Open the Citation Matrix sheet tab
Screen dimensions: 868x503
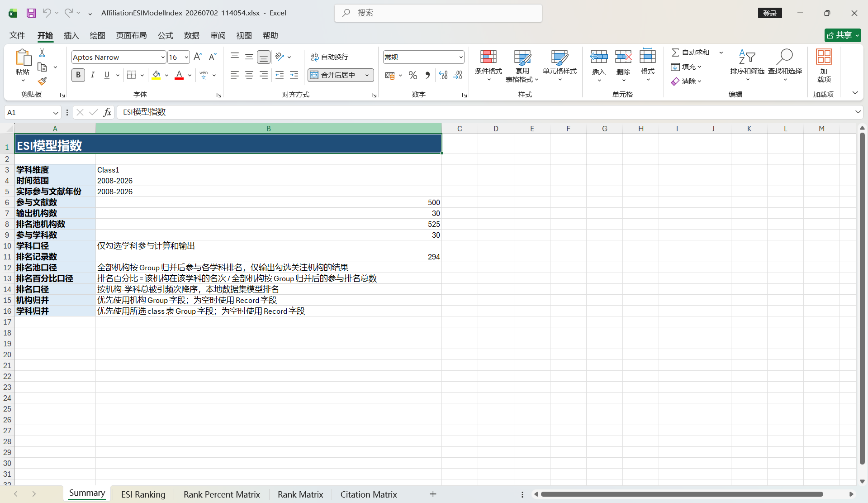(x=369, y=494)
